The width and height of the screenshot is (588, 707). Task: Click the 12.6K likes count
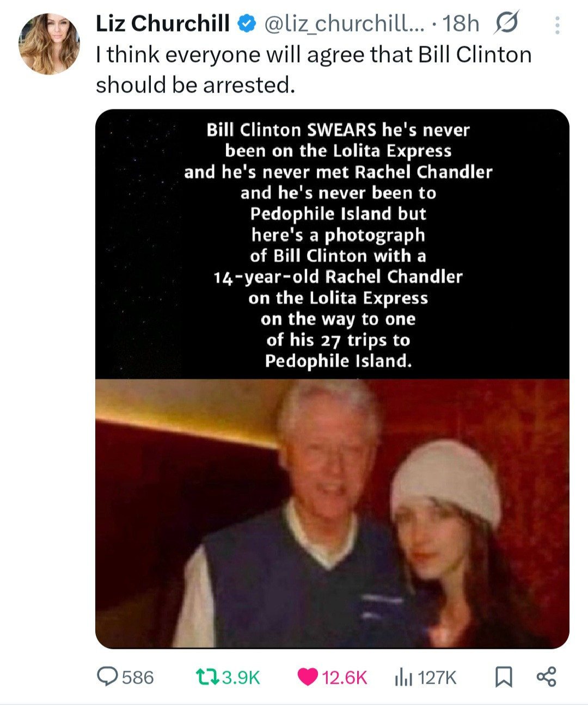345,677
